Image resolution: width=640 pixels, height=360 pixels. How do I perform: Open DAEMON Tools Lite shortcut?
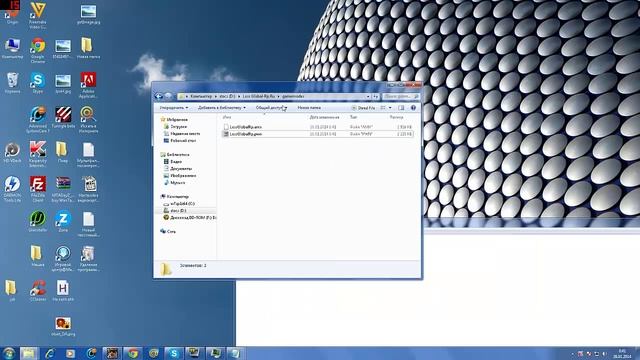click(12, 189)
